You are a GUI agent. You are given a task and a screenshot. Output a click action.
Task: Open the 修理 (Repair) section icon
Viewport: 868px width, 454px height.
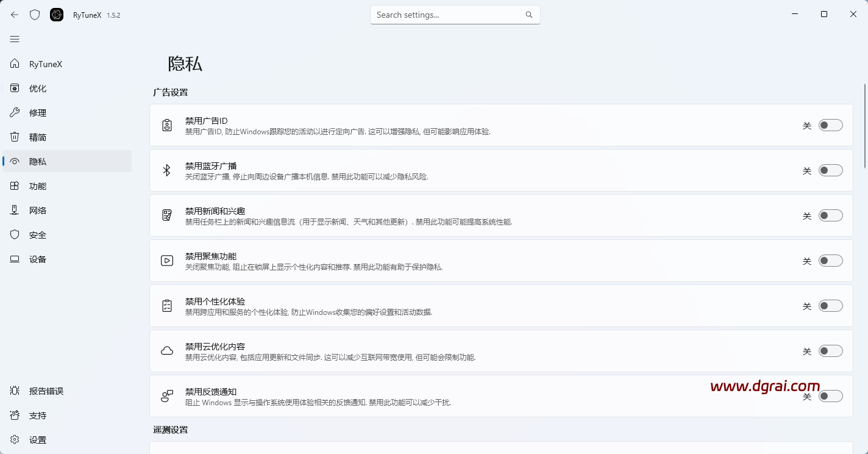[15, 112]
